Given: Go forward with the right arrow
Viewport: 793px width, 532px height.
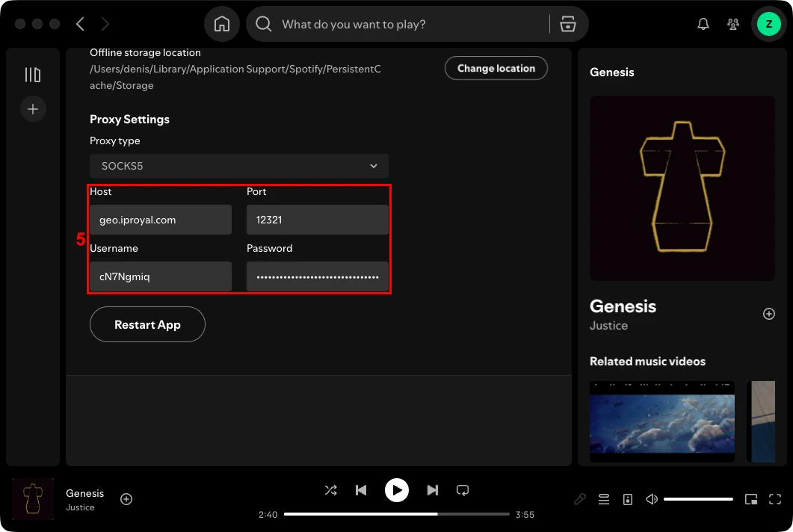Looking at the screenshot, I should 105,24.
